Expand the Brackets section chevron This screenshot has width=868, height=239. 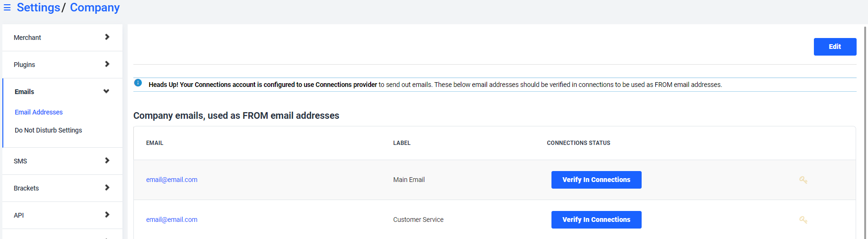pyautogui.click(x=107, y=188)
